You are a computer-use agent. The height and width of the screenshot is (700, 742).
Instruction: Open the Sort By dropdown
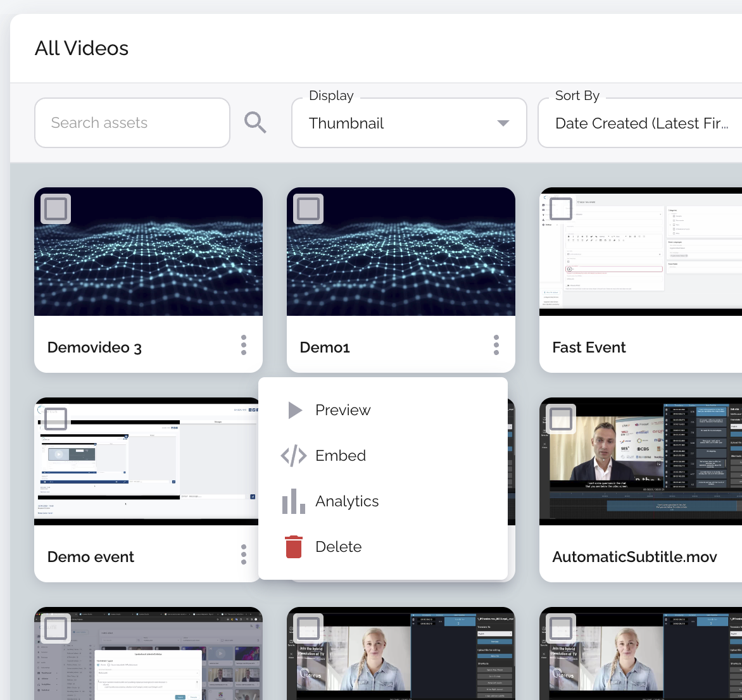click(641, 123)
